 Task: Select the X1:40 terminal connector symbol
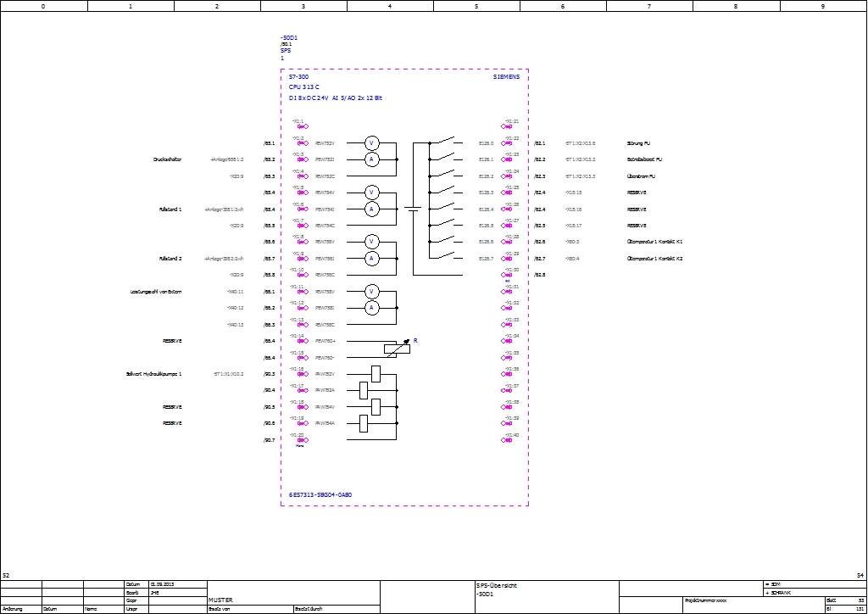pyautogui.click(x=510, y=440)
